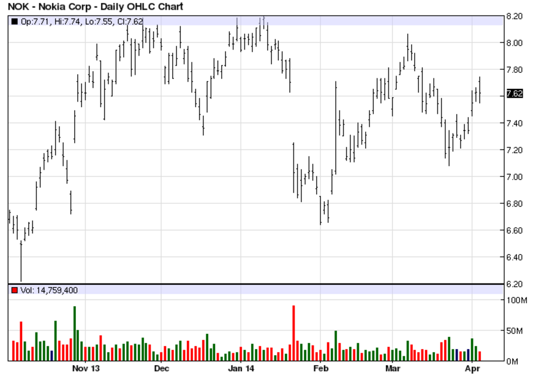The height and width of the screenshot is (392, 536).
Task: Click the 50M volume axis label
Action: click(x=515, y=331)
